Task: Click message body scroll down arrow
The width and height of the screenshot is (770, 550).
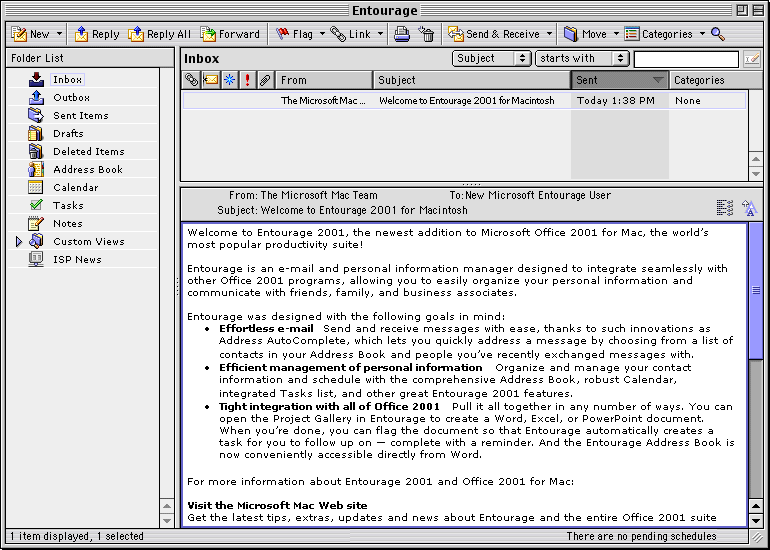Action: coord(756,520)
